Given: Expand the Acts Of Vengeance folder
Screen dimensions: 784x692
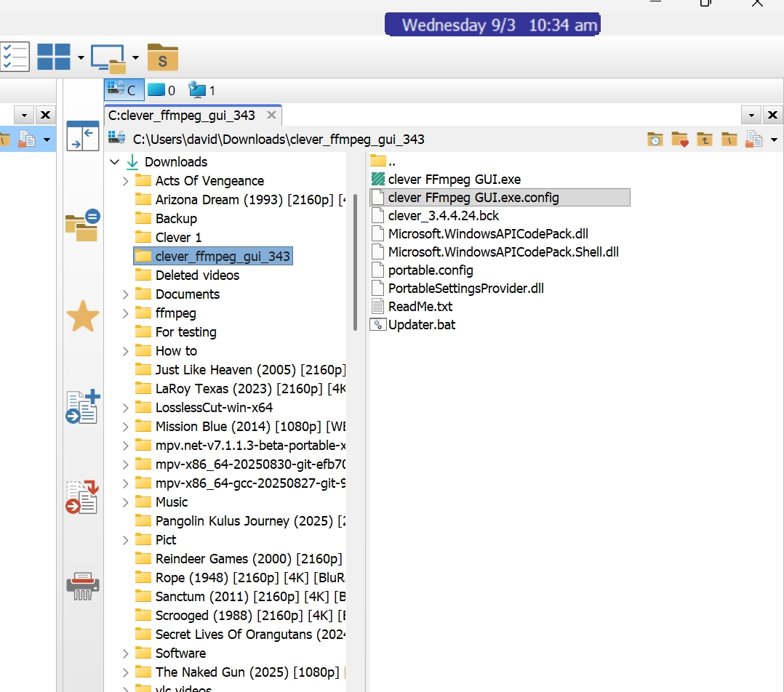Looking at the screenshot, I should (126, 181).
